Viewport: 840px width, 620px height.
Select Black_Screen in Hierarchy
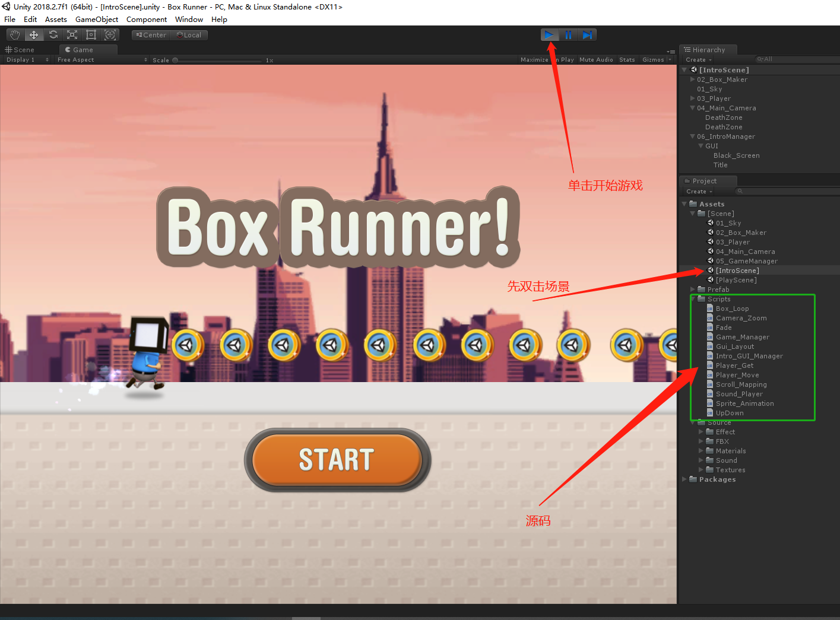(736, 155)
